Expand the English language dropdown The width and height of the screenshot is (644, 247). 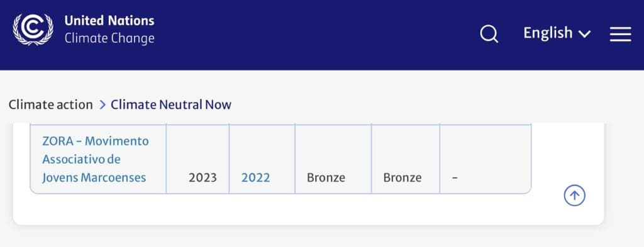point(557,33)
